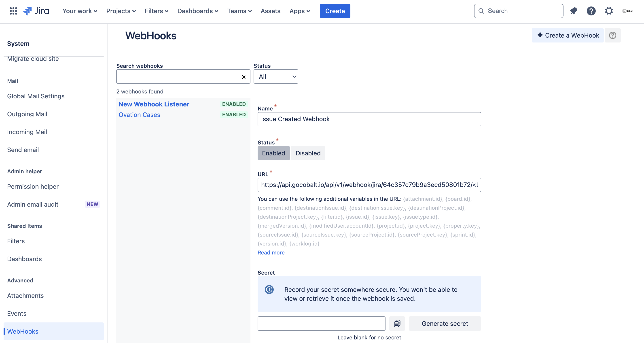Focus the global Search field
The height and width of the screenshot is (343, 644).
click(518, 11)
